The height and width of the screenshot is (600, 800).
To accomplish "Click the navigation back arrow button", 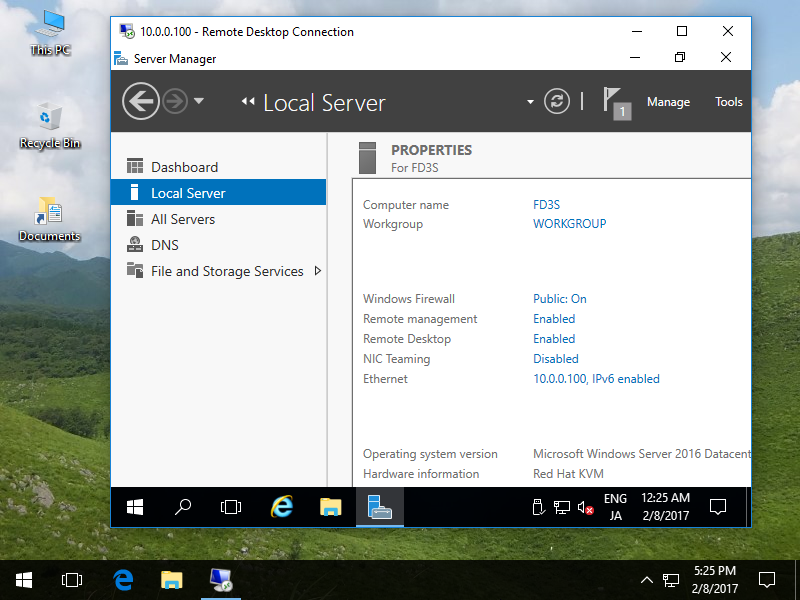I will point(141,101).
